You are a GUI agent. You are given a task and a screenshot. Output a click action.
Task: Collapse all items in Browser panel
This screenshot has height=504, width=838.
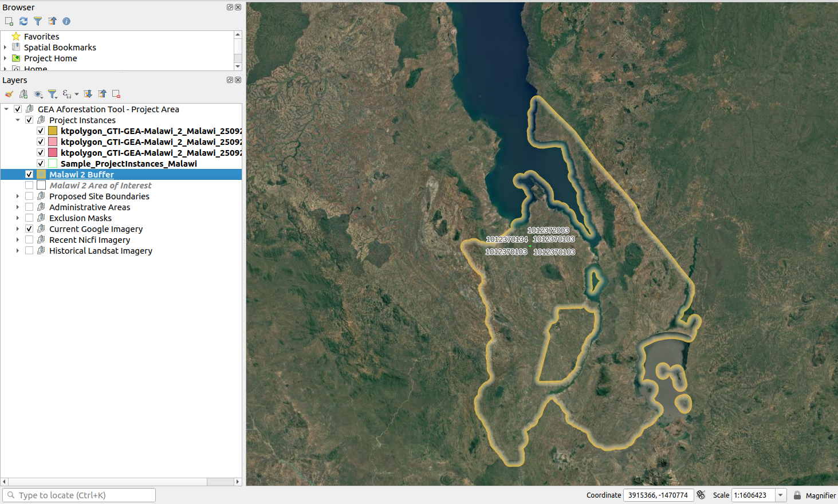52,21
